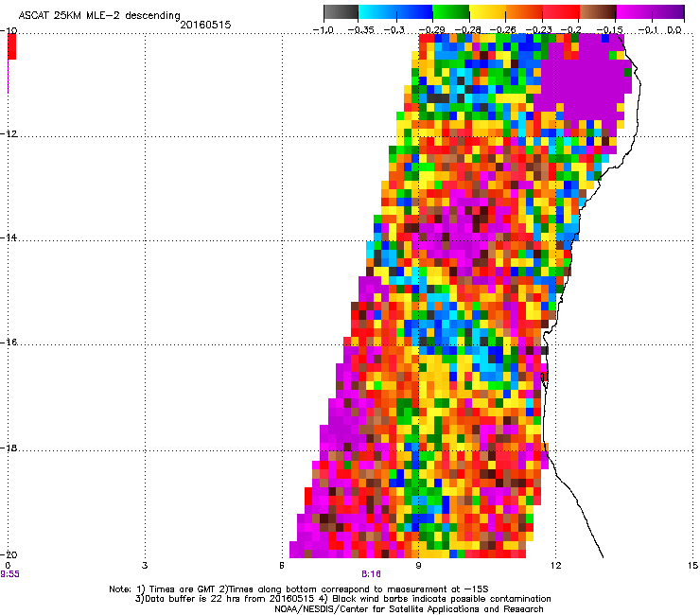Click the '-14' latitude axis label
700x615 pixels.
coord(9,237)
